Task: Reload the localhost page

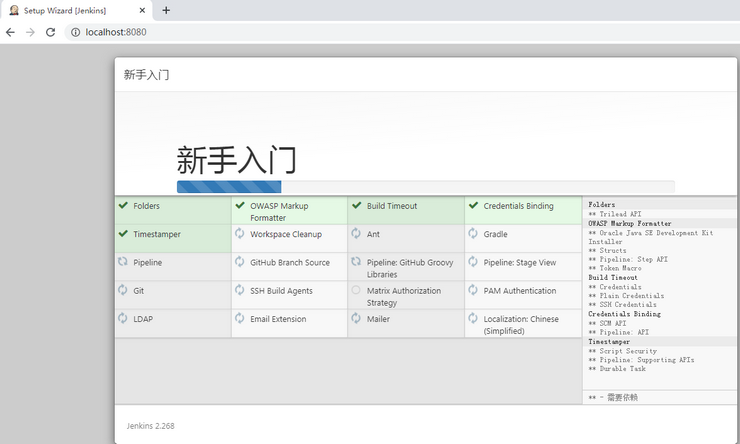Action: click(x=50, y=32)
